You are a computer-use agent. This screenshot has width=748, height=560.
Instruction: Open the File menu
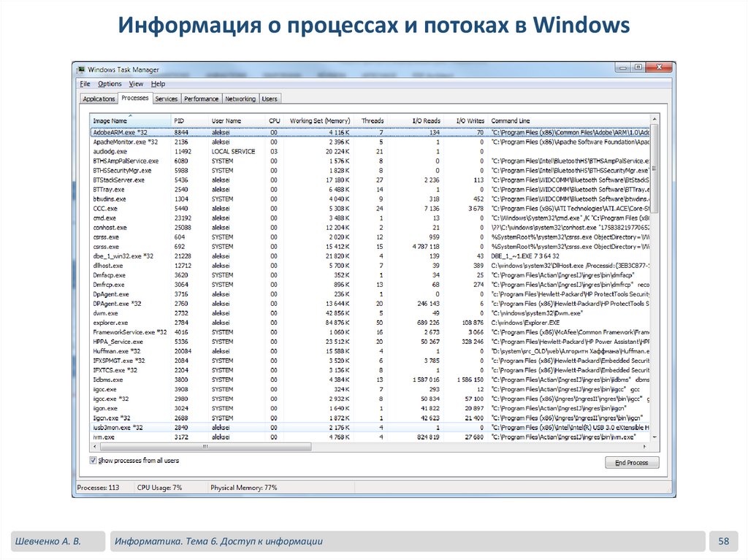coord(85,84)
